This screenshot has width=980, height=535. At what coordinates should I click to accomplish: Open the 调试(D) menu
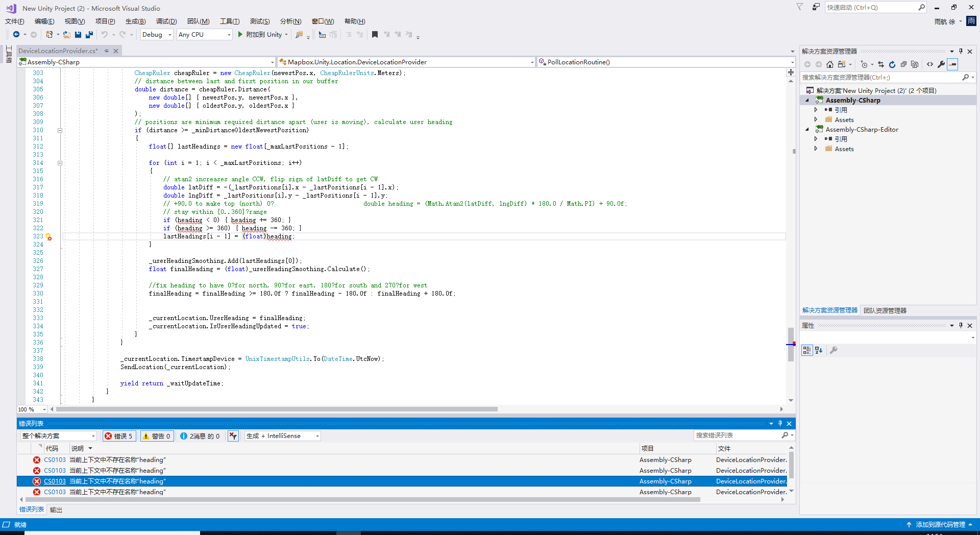[x=166, y=21]
